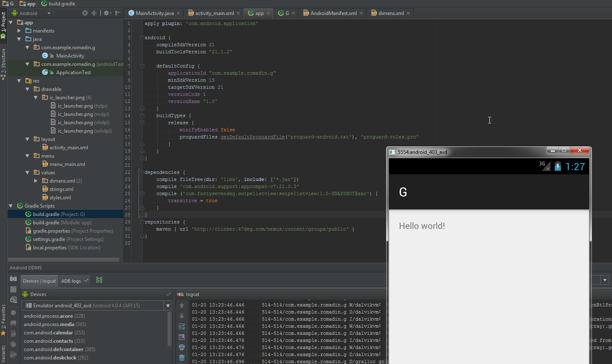The width and height of the screenshot is (612, 364).
Task: Select build.gradle (Module: app) file
Action: pos(62,223)
